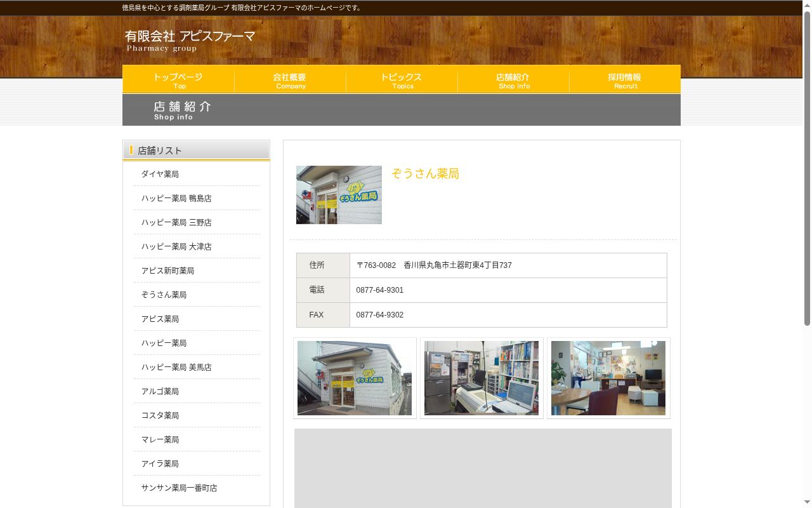Select サンサン薬局一番町店 link
Image resolution: width=812 pixels, height=508 pixels.
point(179,488)
